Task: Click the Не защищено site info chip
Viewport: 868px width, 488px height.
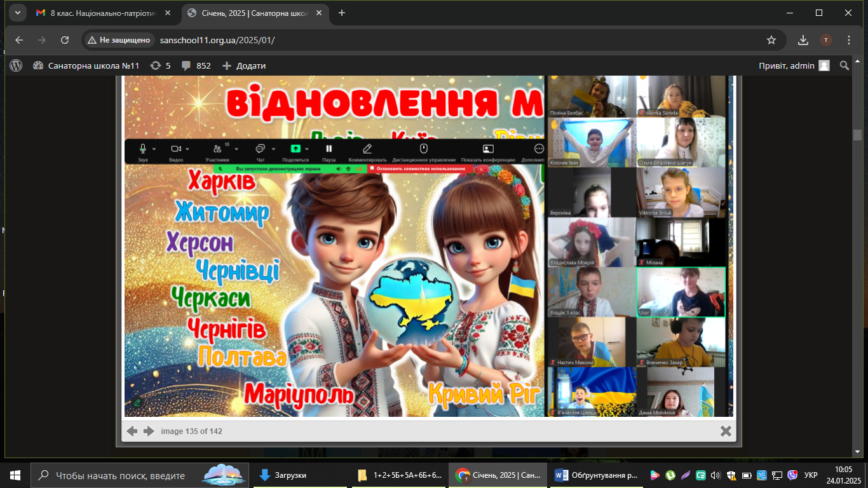Action: (x=120, y=40)
